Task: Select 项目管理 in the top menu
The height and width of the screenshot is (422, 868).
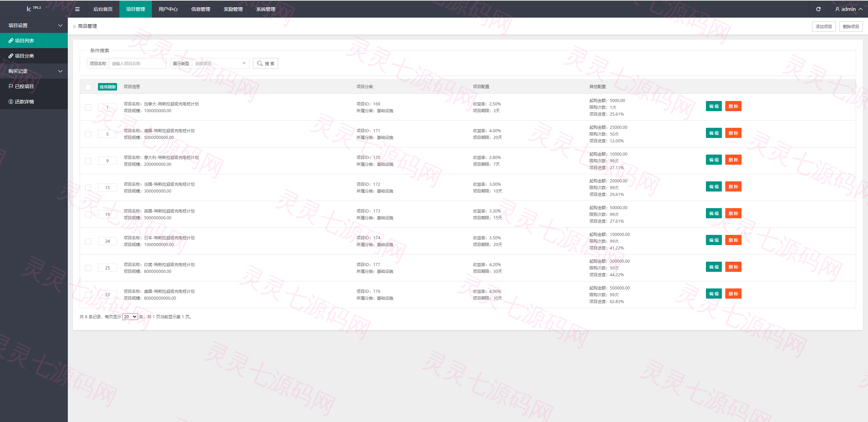Action: click(136, 9)
